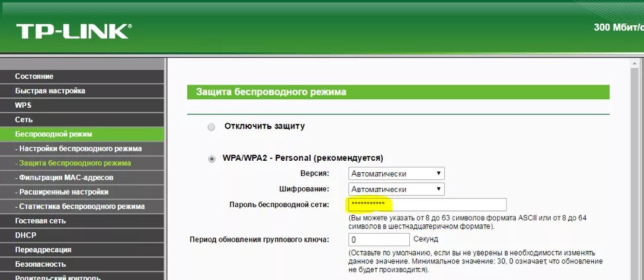Screen dimensions: 644x280
Task: Open the Сеть menu item
Action: [82, 120]
